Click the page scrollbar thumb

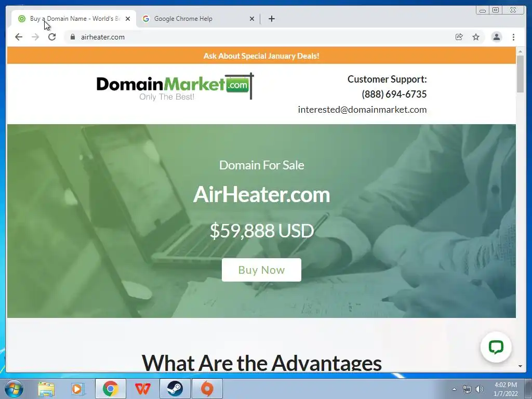(x=520, y=73)
